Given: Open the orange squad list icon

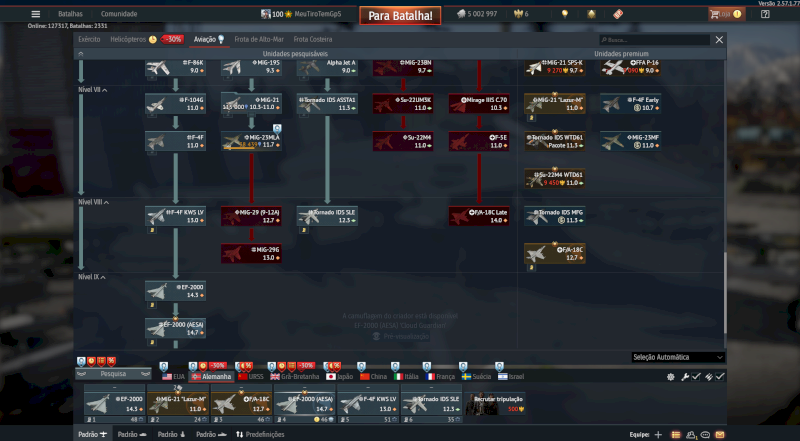Looking at the screenshot, I should (676, 435).
